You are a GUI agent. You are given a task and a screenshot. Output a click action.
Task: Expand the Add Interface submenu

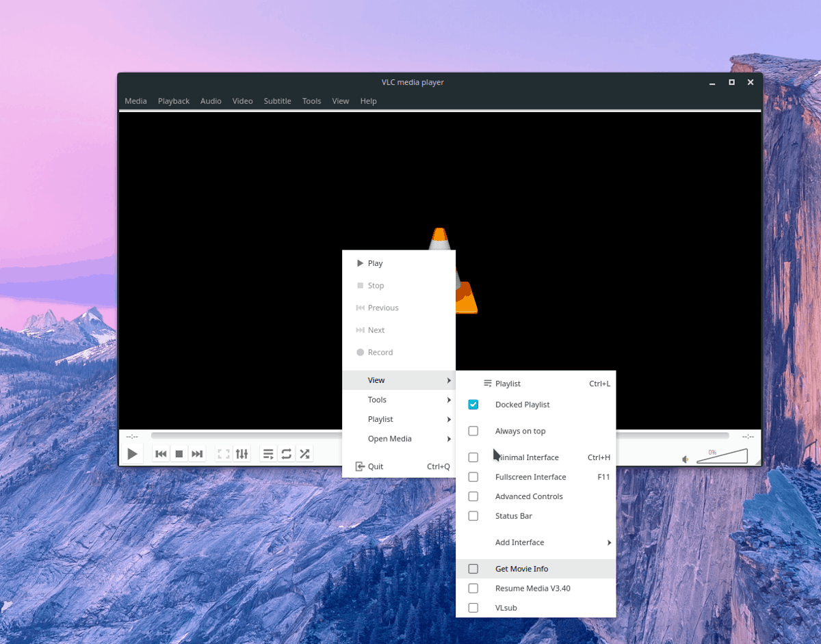pyautogui.click(x=519, y=542)
